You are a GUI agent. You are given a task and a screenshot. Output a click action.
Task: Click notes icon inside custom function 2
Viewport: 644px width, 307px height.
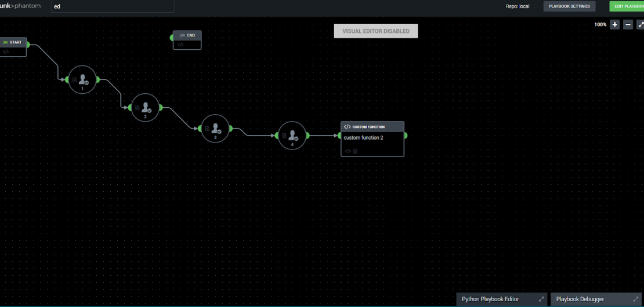[355, 151]
